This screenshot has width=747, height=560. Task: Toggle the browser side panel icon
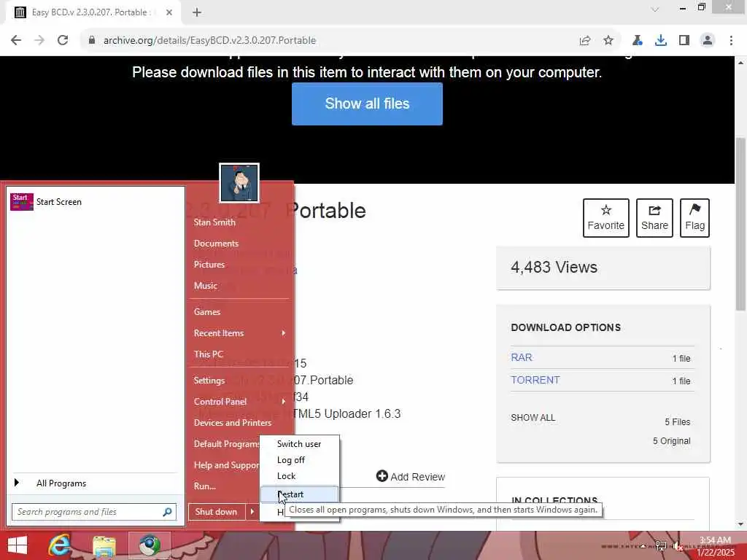click(684, 41)
